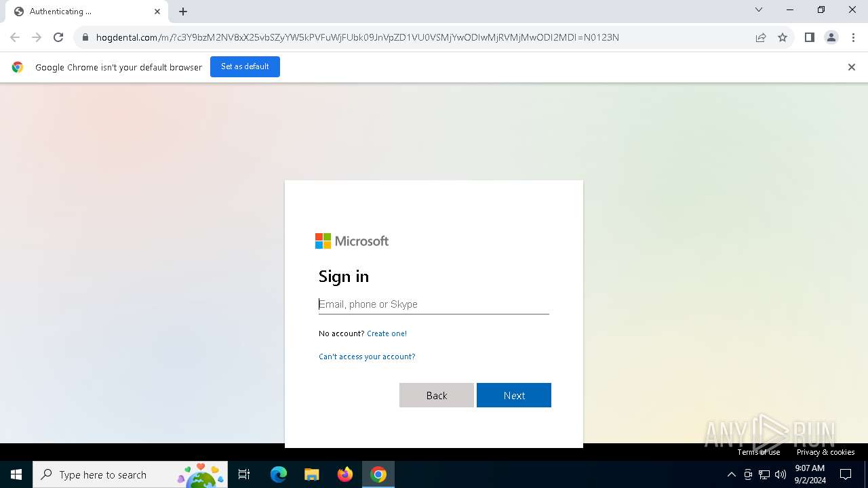Open Terms of use link
Image resolution: width=868 pixels, height=488 pixels.
click(759, 452)
